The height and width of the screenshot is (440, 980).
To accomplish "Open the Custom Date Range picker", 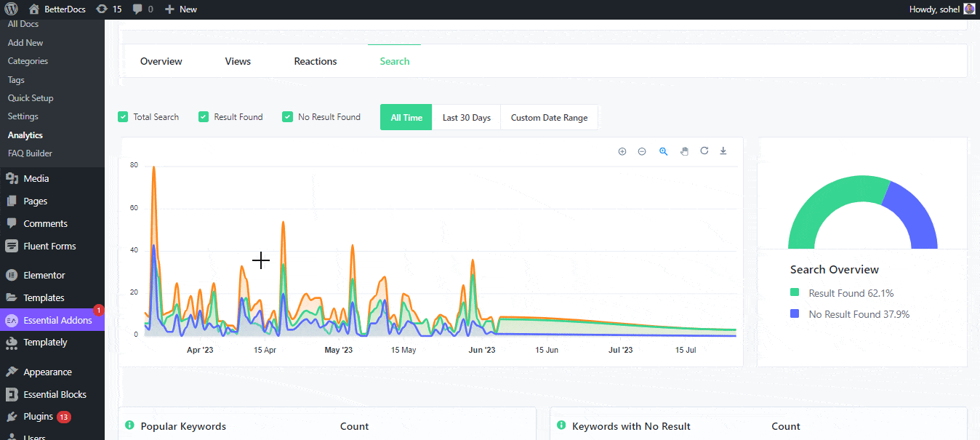I will tap(549, 116).
